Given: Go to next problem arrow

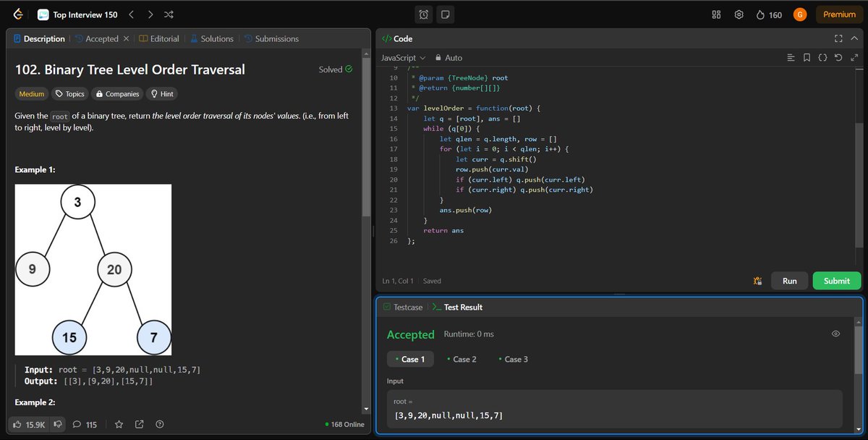Looking at the screenshot, I should point(150,14).
